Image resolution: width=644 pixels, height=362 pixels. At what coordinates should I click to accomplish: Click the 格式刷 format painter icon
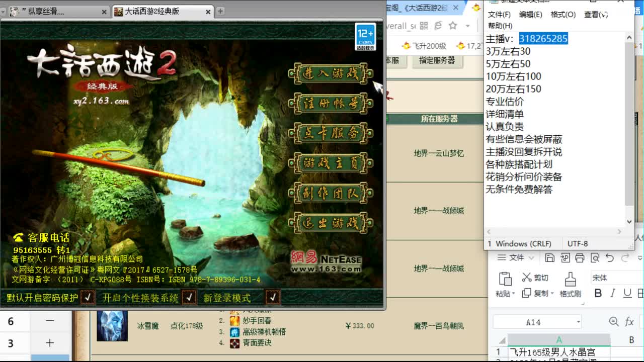(x=570, y=279)
